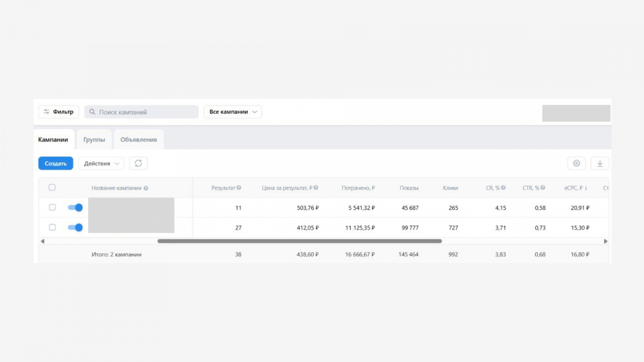Disable the campaign with 412,05 ₽ price
644x362 pixels.
pyautogui.click(x=75, y=228)
